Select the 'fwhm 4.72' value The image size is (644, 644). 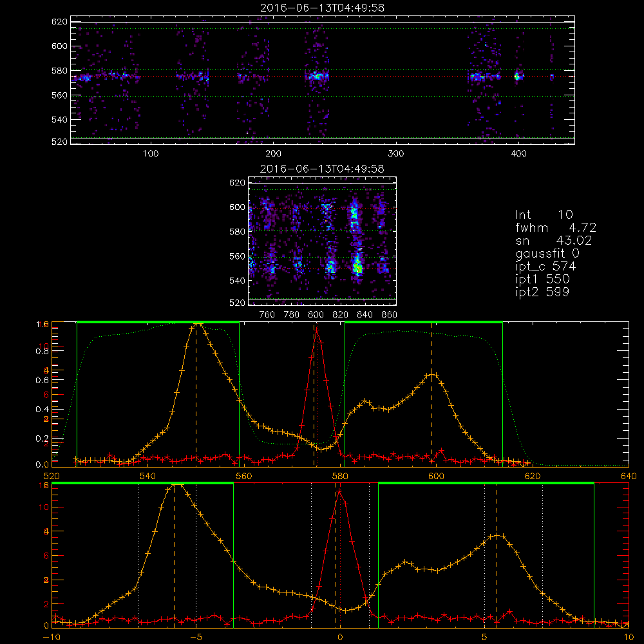(556, 227)
